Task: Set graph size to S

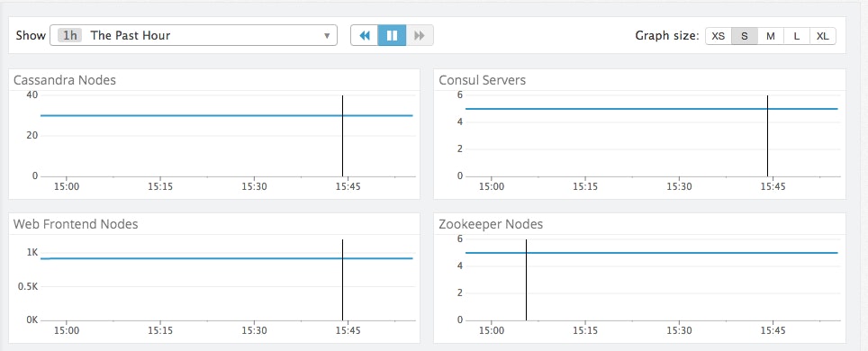Action: pos(745,36)
